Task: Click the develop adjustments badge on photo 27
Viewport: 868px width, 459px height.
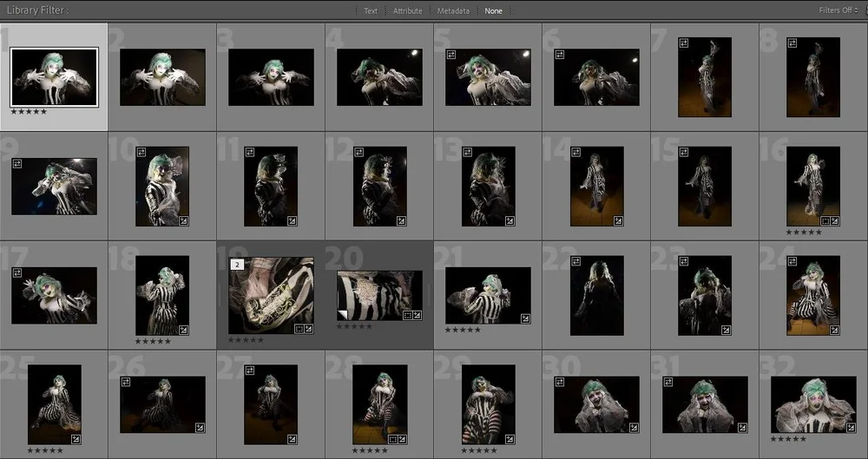Action: 292,439
